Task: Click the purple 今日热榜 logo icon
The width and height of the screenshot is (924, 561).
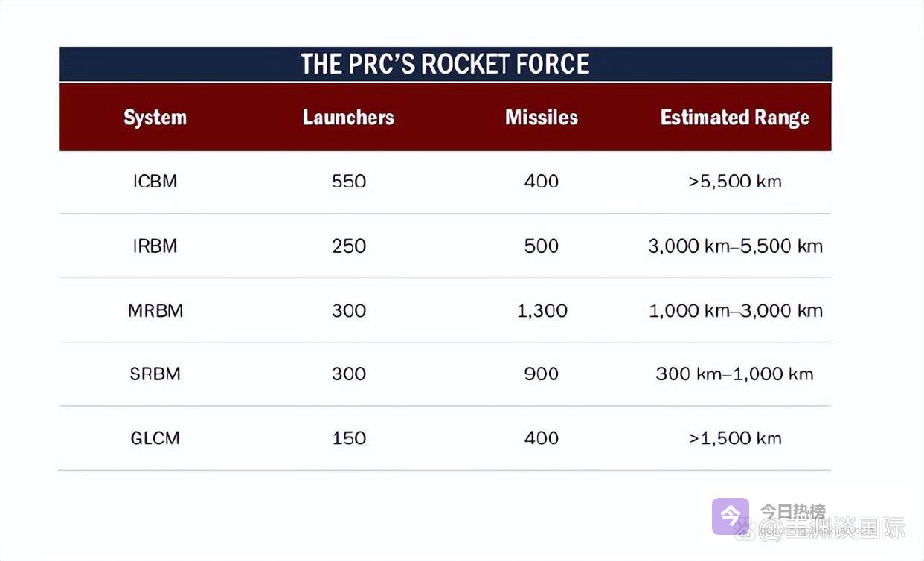Action: click(x=731, y=516)
